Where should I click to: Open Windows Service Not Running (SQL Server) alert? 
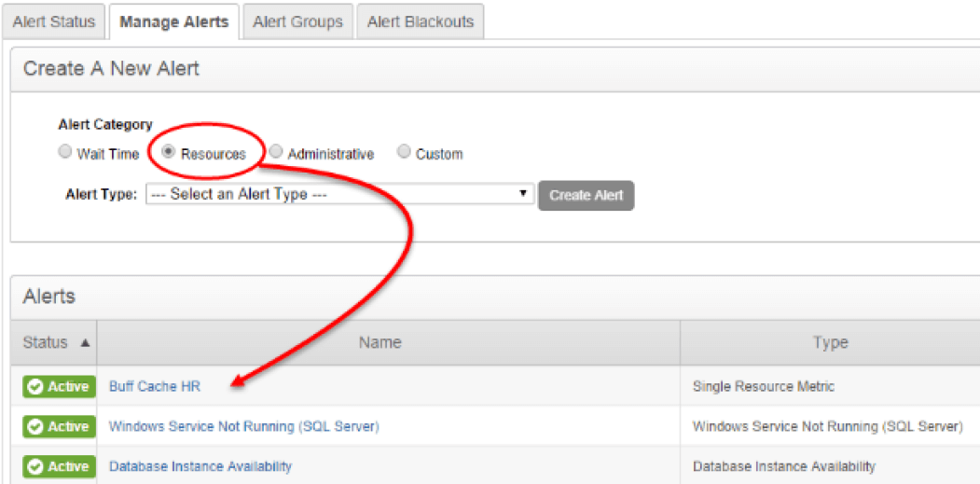[244, 426]
